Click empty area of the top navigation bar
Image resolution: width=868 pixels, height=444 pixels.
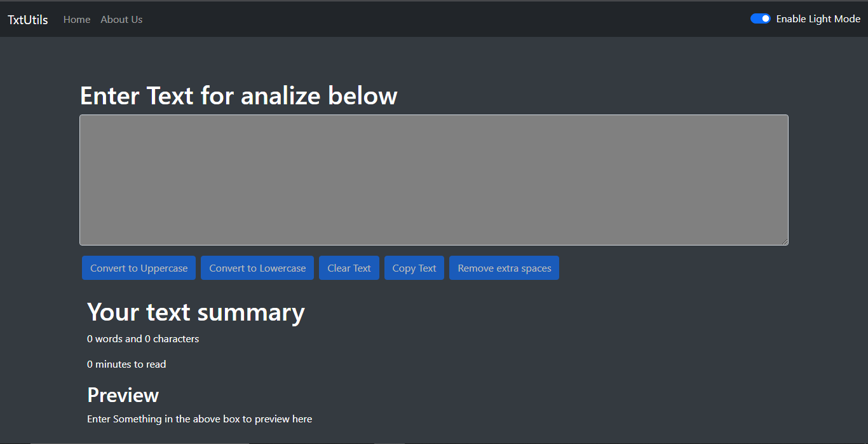445,19
